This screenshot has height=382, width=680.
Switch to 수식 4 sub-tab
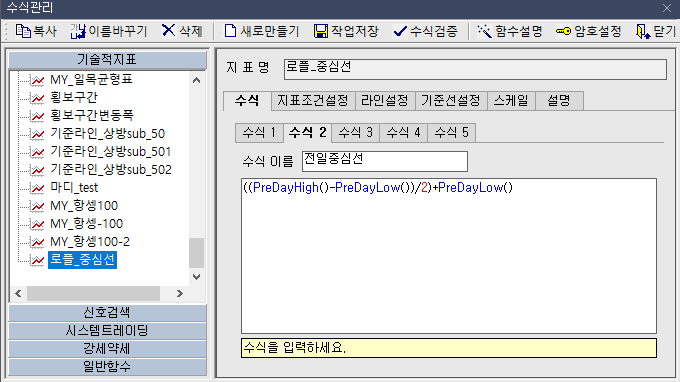click(x=404, y=133)
